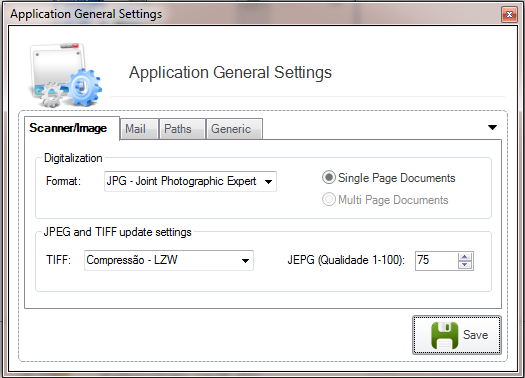Click the JPEG quality value field showing 75
Viewport: 525px width, 378px height.
click(x=437, y=260)
